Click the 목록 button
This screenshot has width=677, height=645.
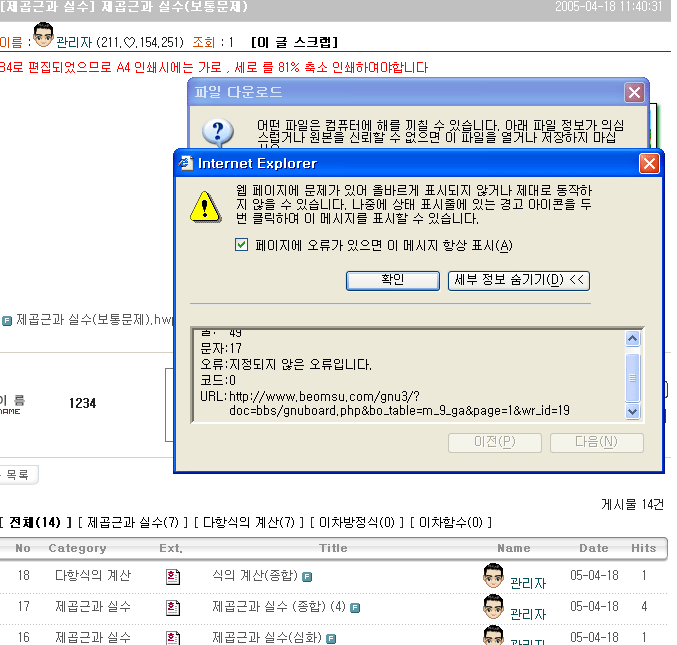pos(17,475)
